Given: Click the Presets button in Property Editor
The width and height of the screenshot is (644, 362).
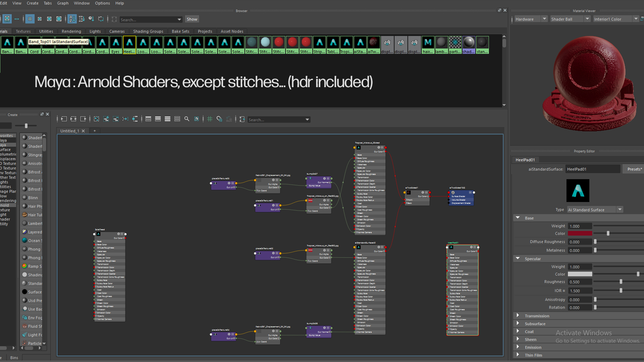Looking at the screenshot, I should click(x=634, y=169).
